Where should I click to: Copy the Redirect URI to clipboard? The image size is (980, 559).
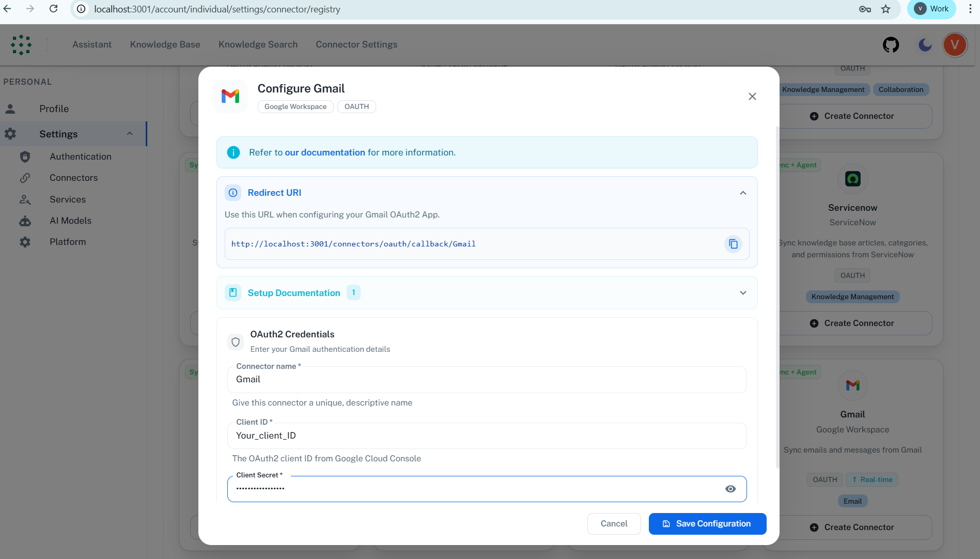click(733, 243)
